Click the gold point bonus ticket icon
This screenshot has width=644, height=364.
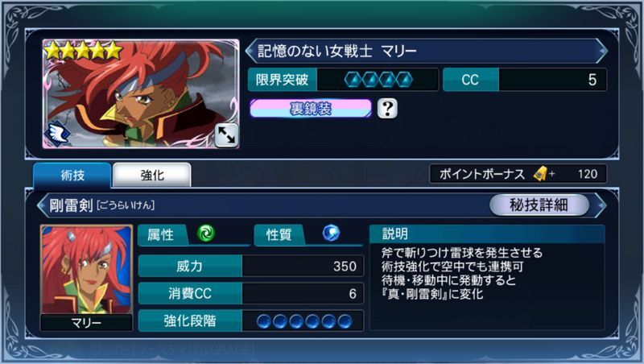coord(540,174)
